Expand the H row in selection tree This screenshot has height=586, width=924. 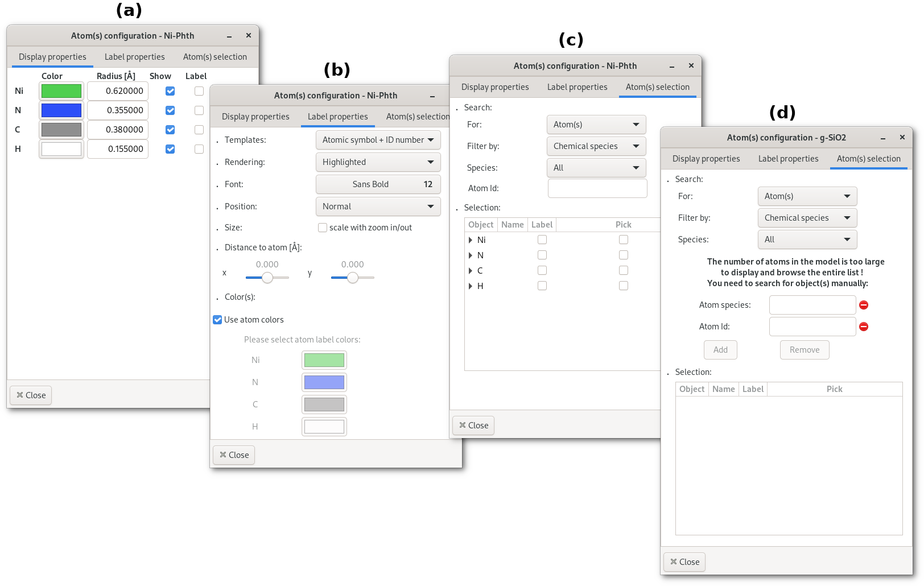(471, 286)
